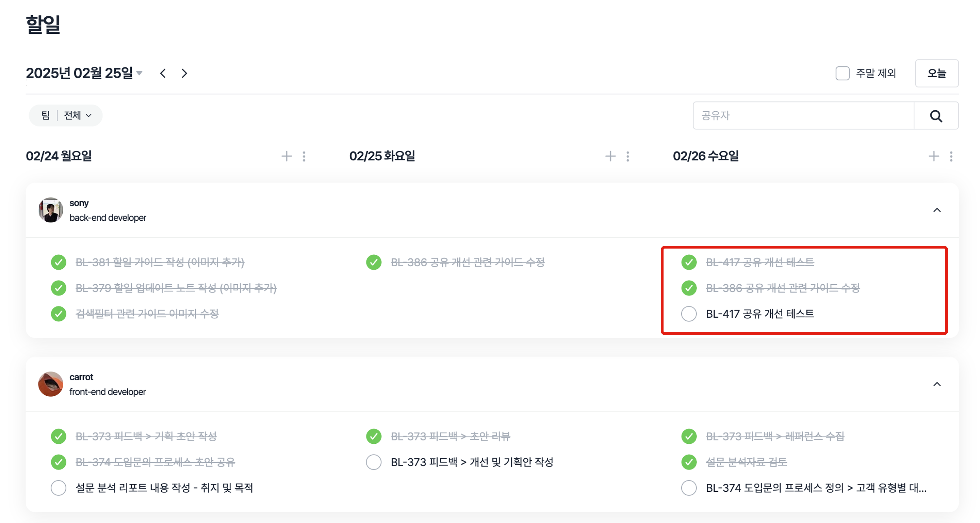980x523 pixels.
Task: Uncheck the BL-381 할일 가이드 작성 task
Action: pos(59,262)
